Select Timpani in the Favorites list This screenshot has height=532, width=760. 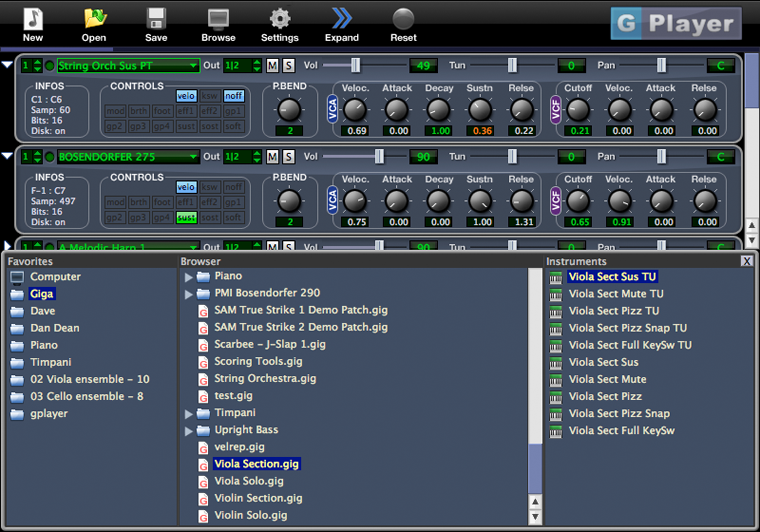(x=50, y=362)
